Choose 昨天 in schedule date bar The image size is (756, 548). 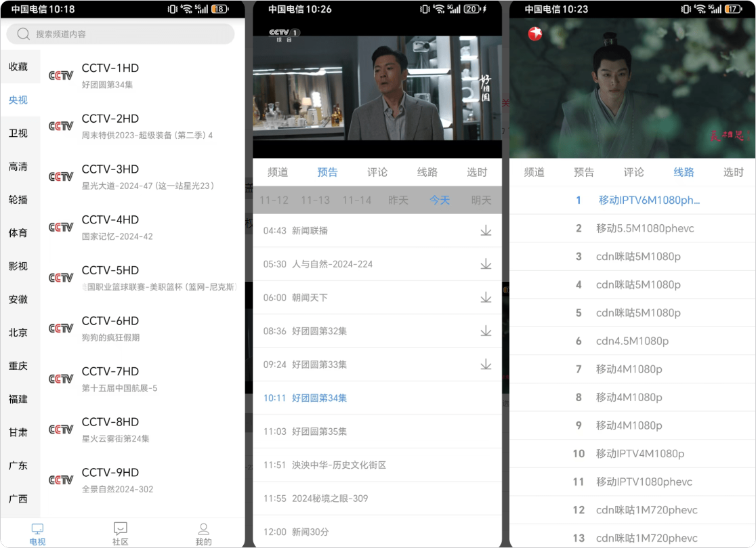pos(398,201)
